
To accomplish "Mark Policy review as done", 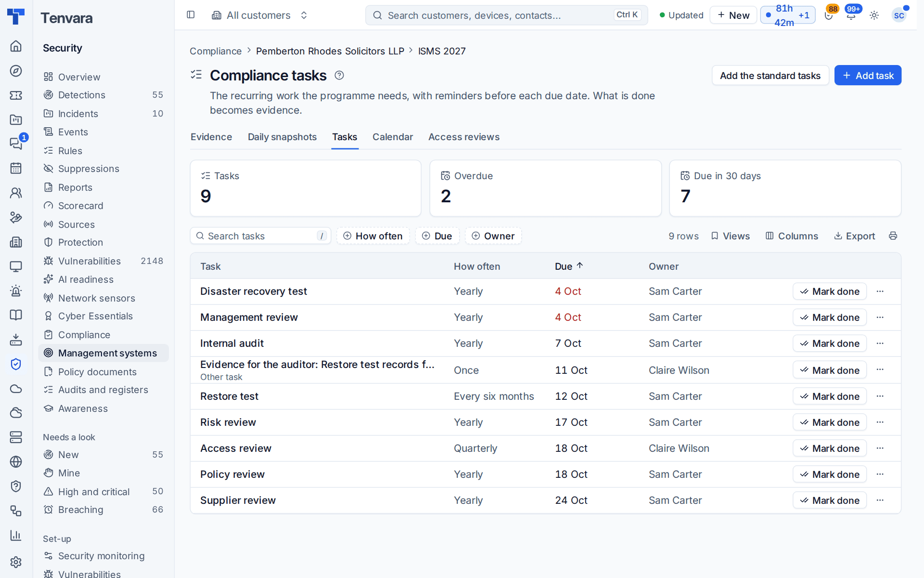I will click(x=830, y=474).
